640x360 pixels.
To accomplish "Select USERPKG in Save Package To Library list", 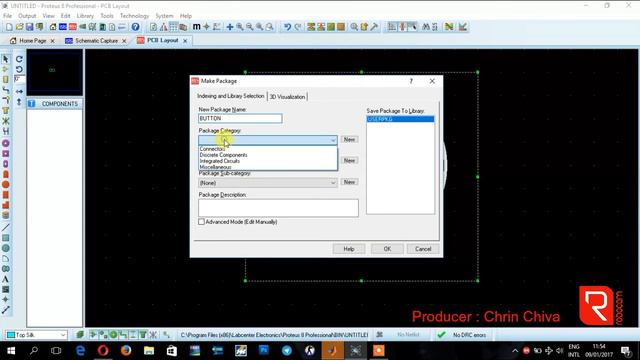I will pos(400,119).
